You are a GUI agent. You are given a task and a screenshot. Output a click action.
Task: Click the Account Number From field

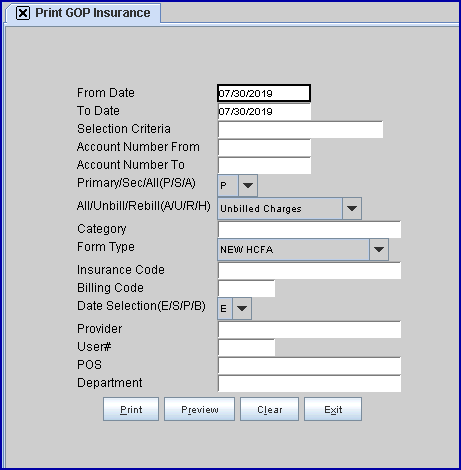[264, 147]
